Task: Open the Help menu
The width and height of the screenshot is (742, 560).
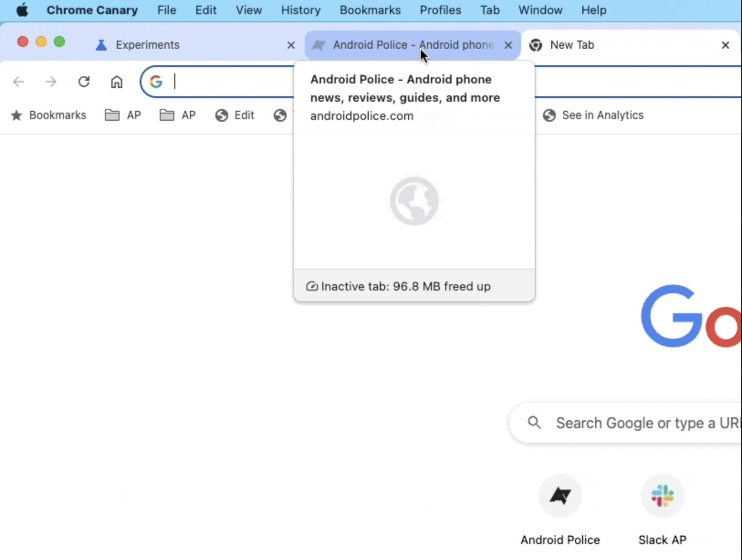Action: 594,10
